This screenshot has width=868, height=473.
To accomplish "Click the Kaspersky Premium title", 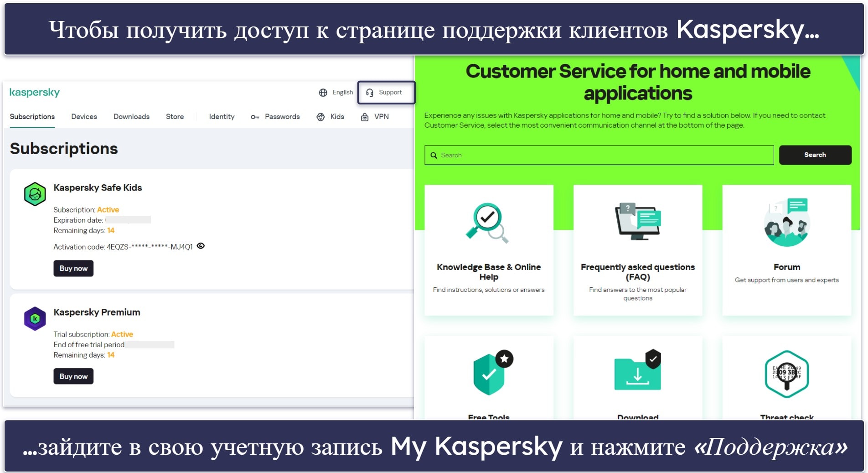I will (x=97, y=312).
